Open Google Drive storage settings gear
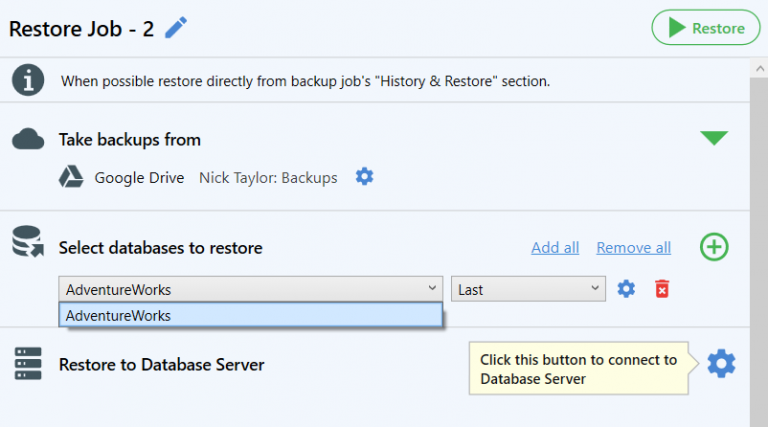768x427 pixels. tap(364, 176)
